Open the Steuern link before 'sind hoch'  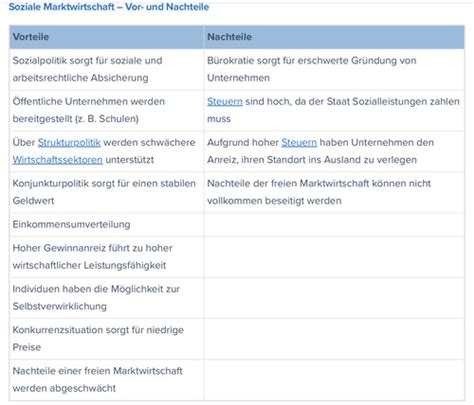(225, 102)
